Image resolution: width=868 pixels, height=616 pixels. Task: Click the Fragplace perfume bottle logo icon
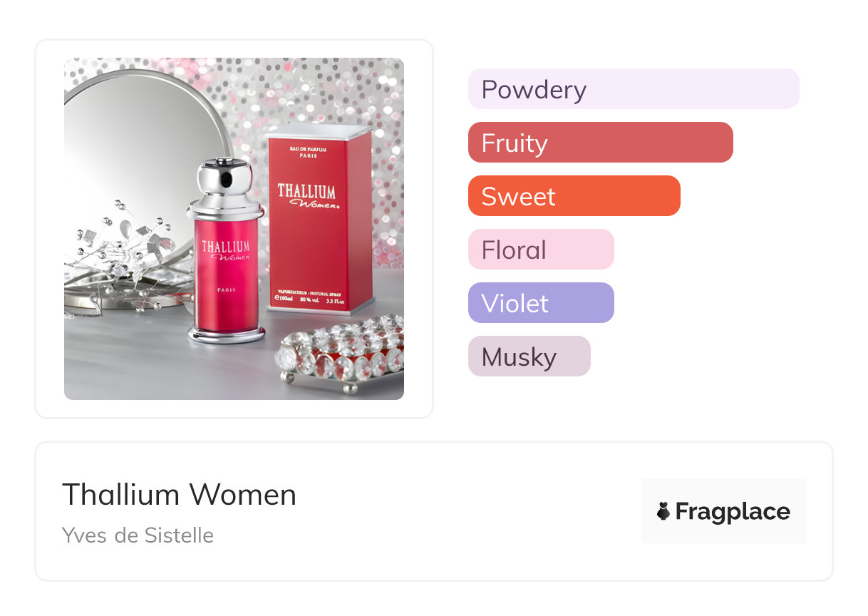pyautogui.click(x=663, y=511)
